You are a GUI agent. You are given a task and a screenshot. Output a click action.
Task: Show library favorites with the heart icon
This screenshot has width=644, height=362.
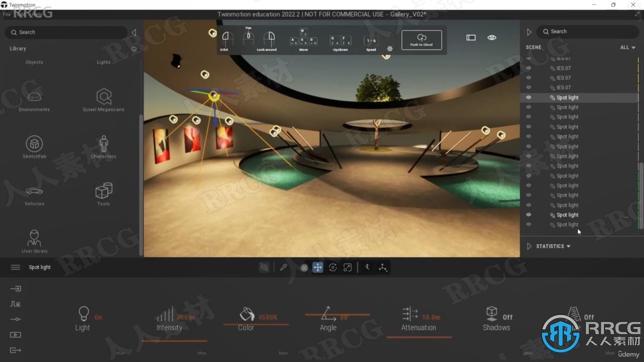click(134, 49)
